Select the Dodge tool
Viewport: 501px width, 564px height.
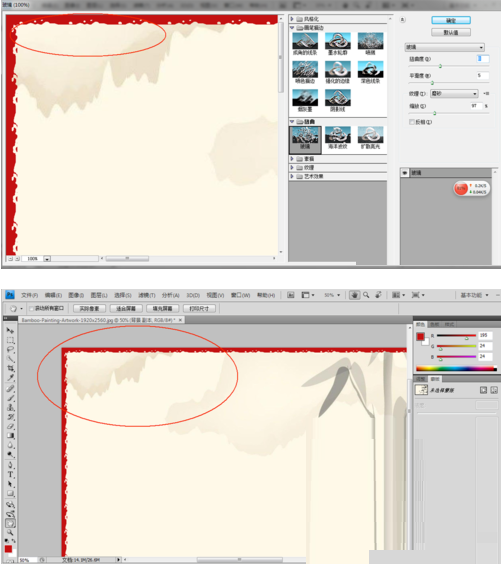pyautogui.click(x=10, y=455)
